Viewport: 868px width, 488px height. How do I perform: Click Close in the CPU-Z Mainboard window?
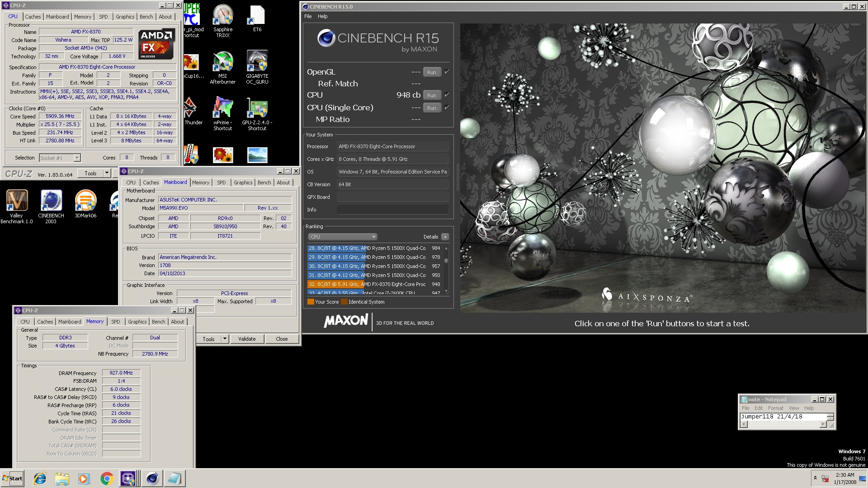click(x=282, y=339)
